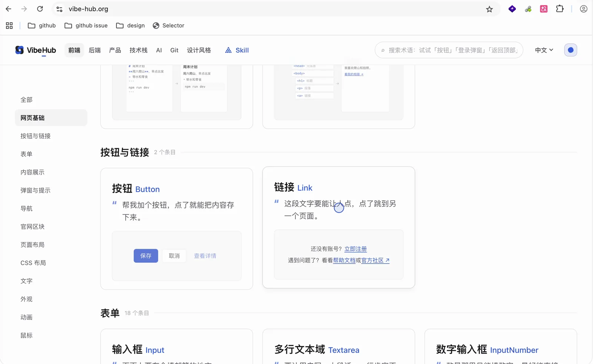Open the 输入框 Input card
The width and height of the screenshot is (593, 364).
(176, 346)
